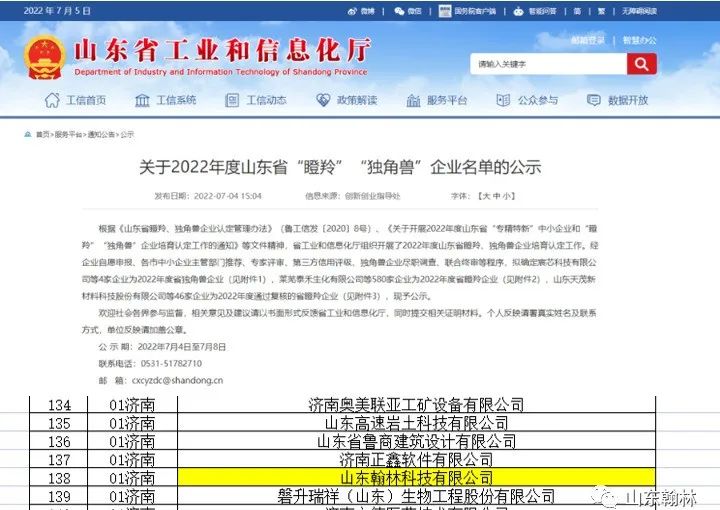
Task: Click the national emblem logo
Action: click(45, 57)
